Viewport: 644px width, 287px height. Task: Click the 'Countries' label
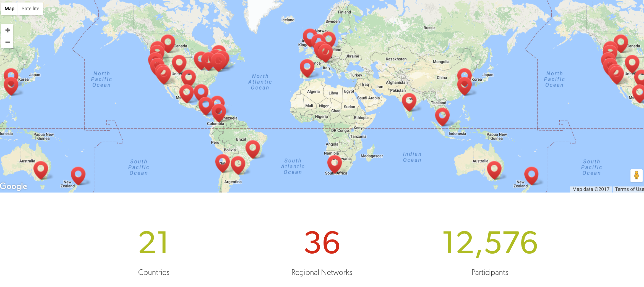tap(153, 272)
